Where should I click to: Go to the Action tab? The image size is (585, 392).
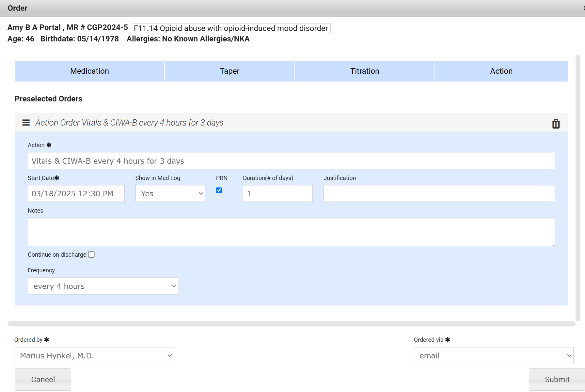pos(501,71)
